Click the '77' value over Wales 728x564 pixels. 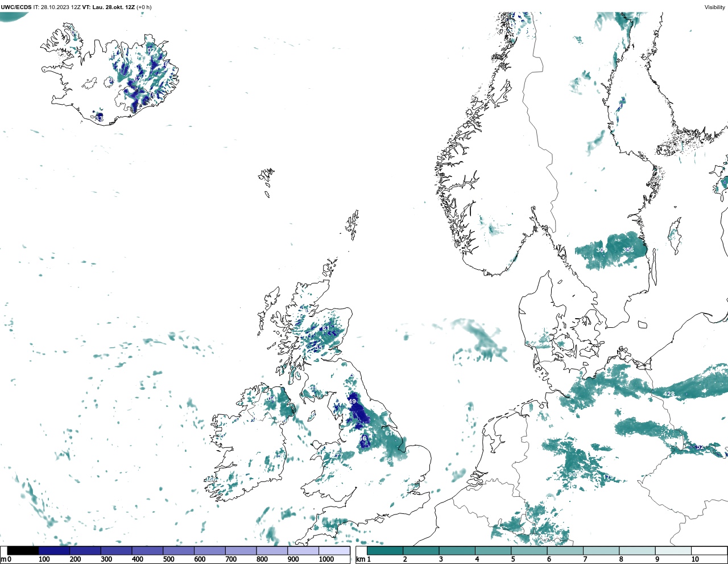pos(339,456)
